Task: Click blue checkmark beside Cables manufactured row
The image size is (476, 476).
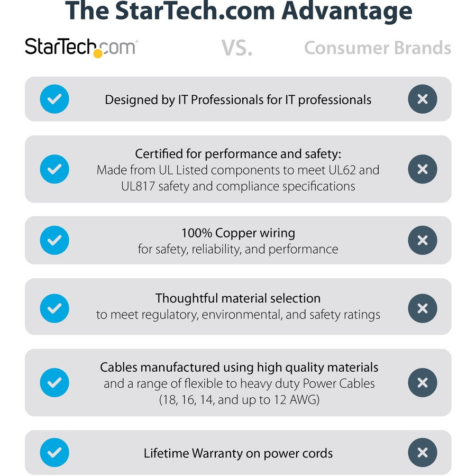Action: tap(54, 382)
